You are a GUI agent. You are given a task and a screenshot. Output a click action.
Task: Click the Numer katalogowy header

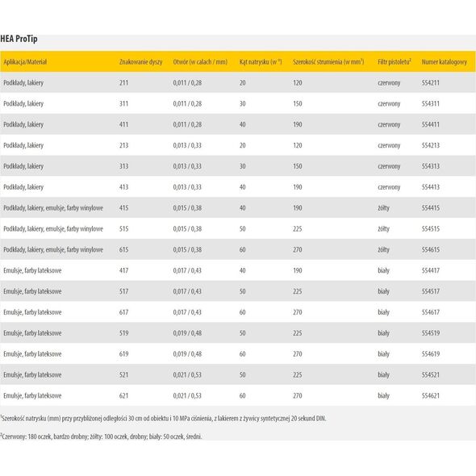click(444, 62)
